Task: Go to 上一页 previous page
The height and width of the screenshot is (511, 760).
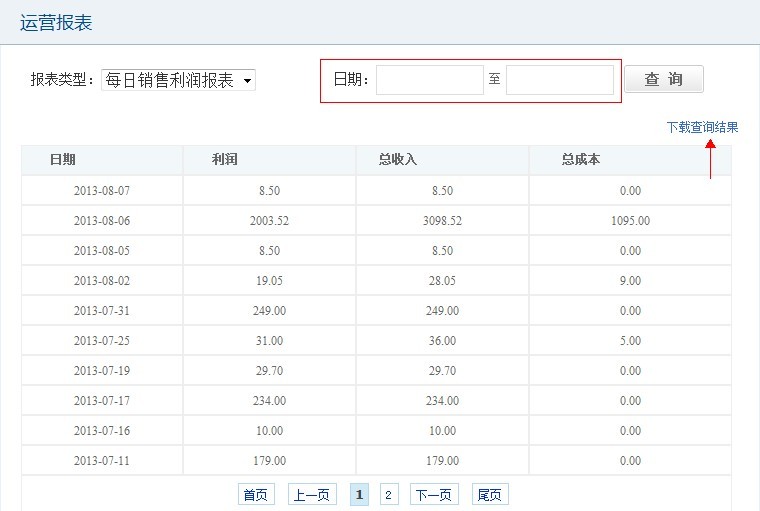Action: click(311, 495)
